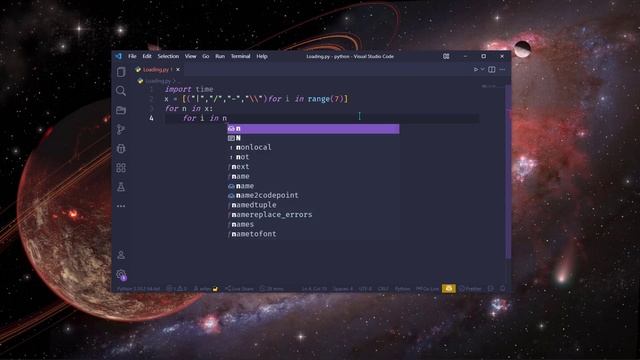
Task: Select the 'namedtuple' suggestion
Action: click(313, 205)
